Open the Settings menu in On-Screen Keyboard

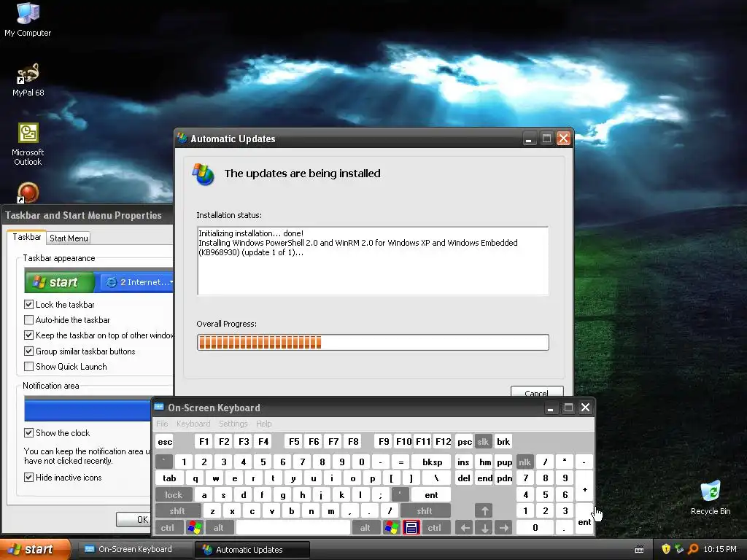(x=233, y=424)
